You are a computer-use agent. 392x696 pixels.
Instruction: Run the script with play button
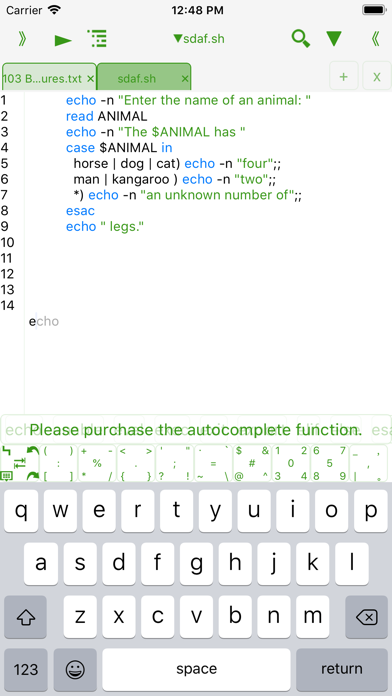pos(63,40)
